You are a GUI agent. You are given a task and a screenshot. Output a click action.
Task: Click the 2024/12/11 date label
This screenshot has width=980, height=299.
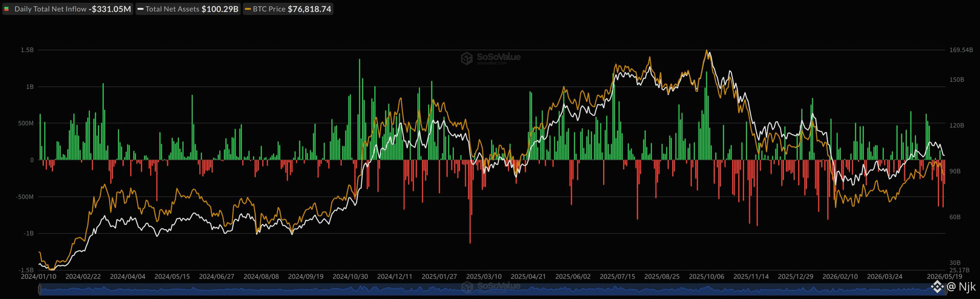(x=395, y=277)
